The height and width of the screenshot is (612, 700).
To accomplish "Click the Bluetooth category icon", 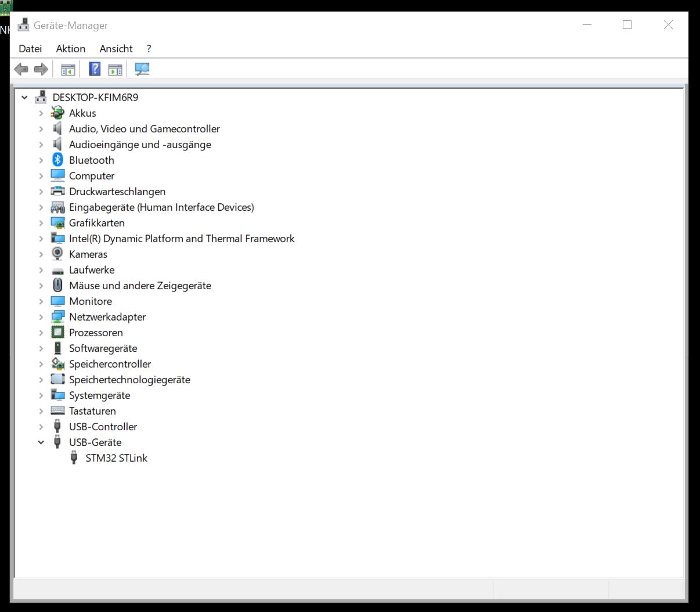I will pos(57,160).
